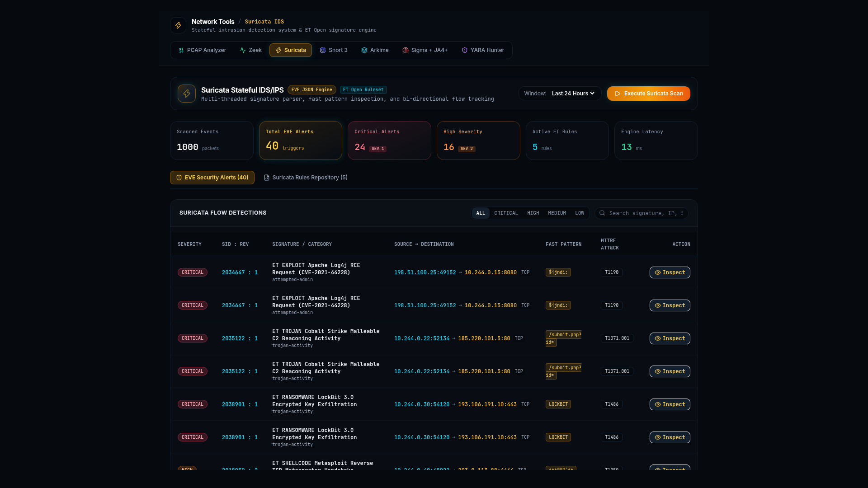The width and height of the screenshot is (868, 488).
Task: Click the High Severity stat card
Action: [478, 141]
